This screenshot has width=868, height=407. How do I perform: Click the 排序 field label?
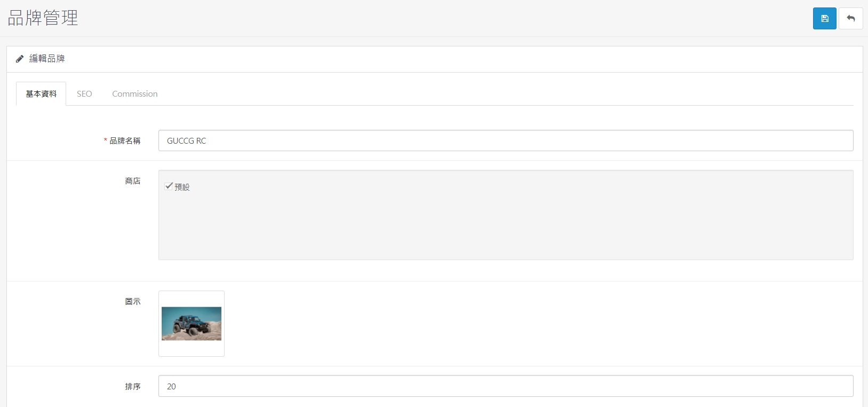pyautogui.click(x=133, y=386)
